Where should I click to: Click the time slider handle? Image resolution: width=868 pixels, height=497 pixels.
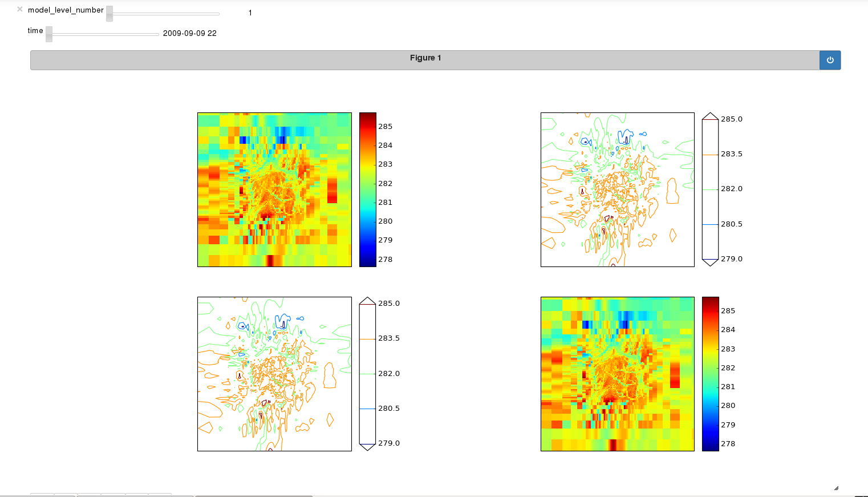click(49, 34)
